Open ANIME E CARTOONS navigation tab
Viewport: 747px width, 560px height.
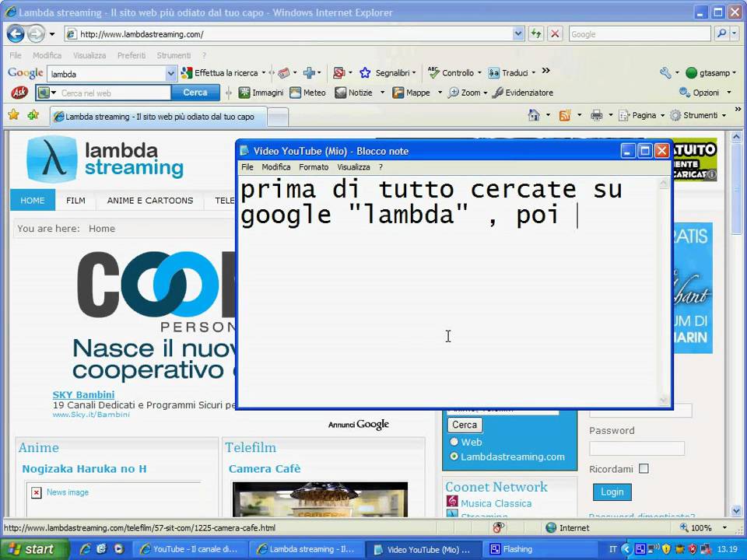pyautogui.click(x=150, y=201)
